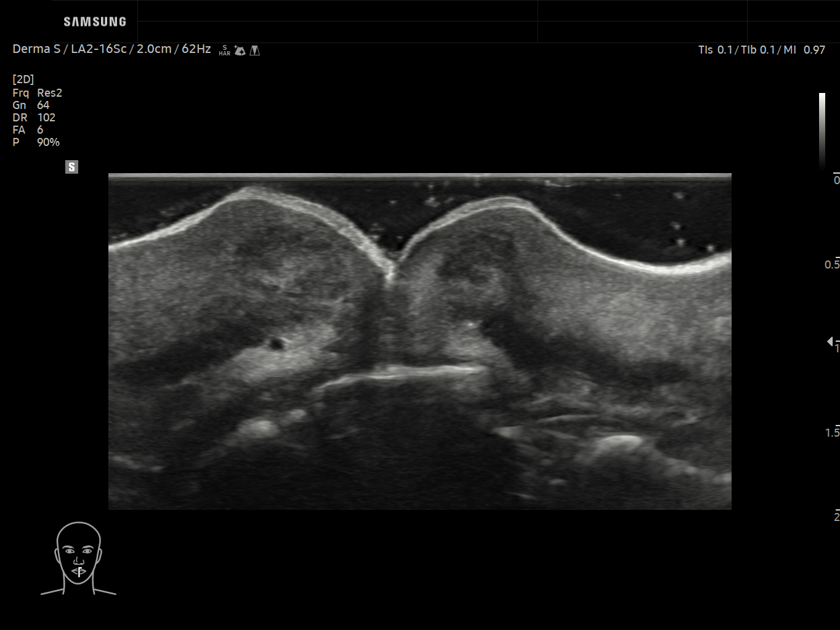The image size is (840, 630).
Task: Click the 62Hz frame rate text
Action: tap(196, 49)
